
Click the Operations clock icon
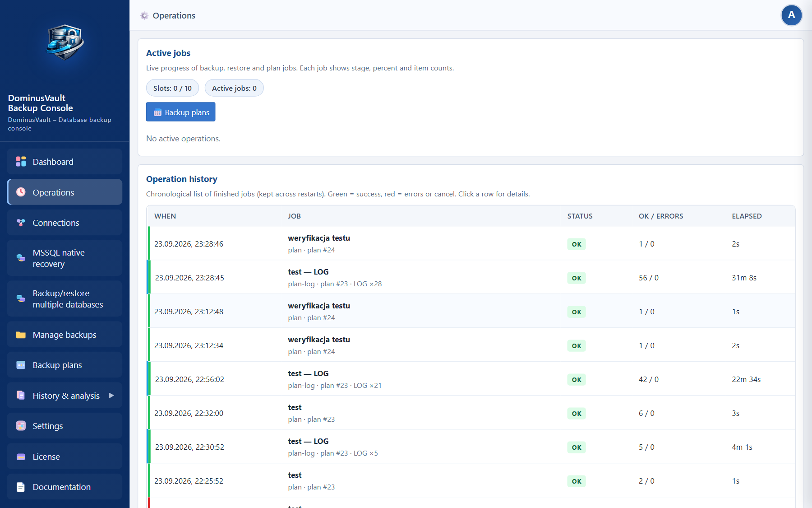click(x=21, y=192)
